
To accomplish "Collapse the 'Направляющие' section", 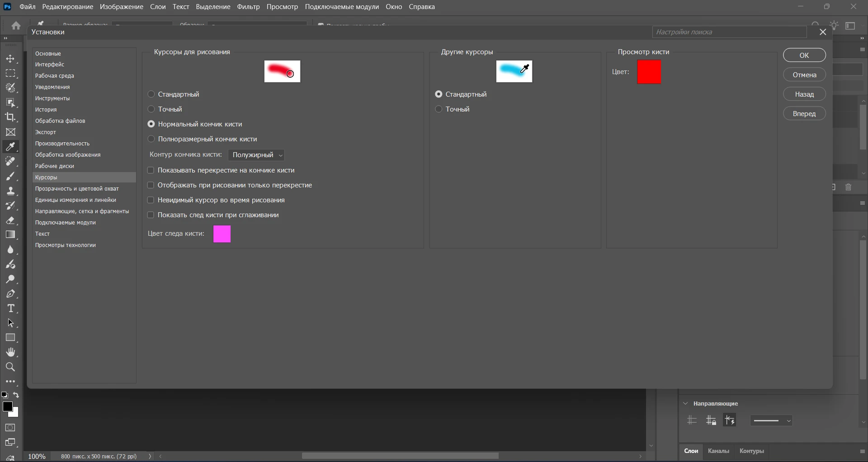I will pos(685,403).
